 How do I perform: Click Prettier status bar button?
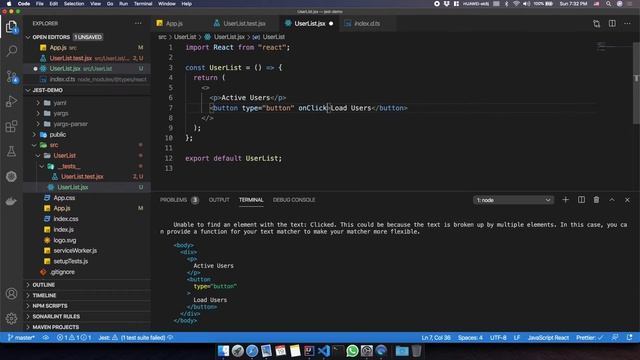(x=589, y=338)
